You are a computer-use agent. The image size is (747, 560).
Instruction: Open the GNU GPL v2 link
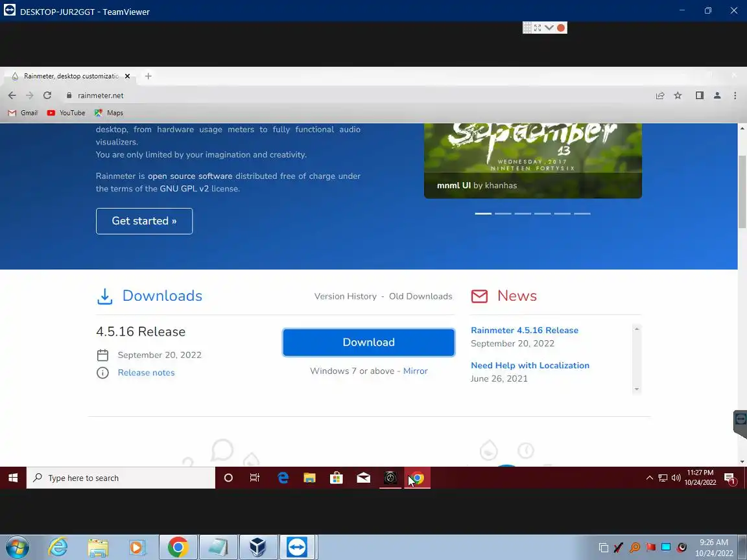pyautogui.click(x=184, y=189)
